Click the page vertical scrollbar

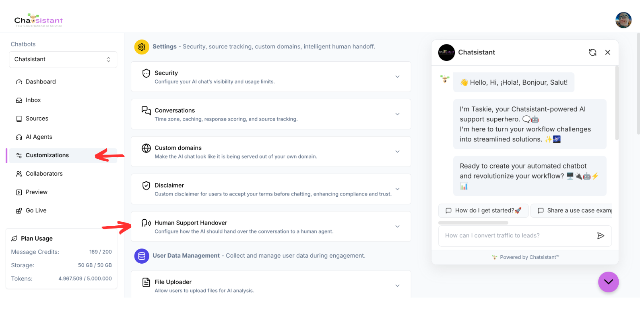[x=638, y=84]
